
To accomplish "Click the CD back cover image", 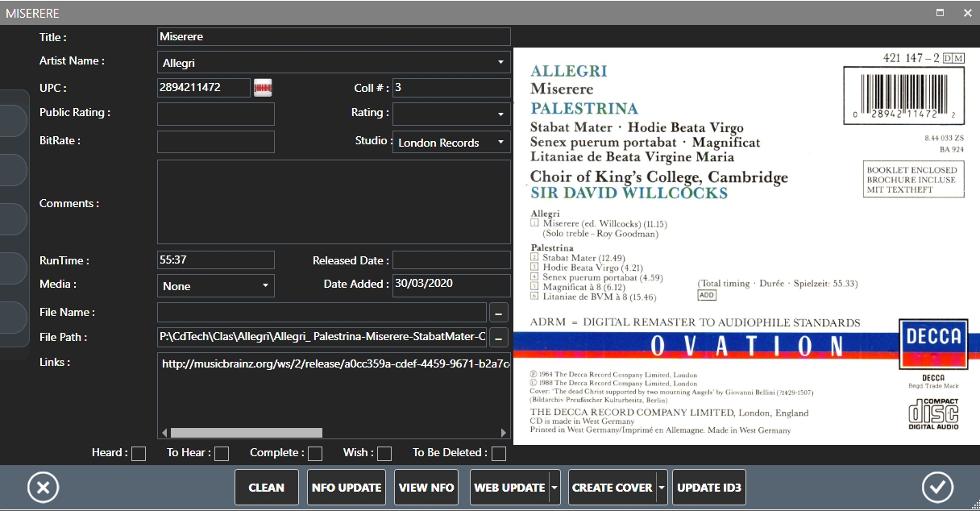I will coord(746,246).
